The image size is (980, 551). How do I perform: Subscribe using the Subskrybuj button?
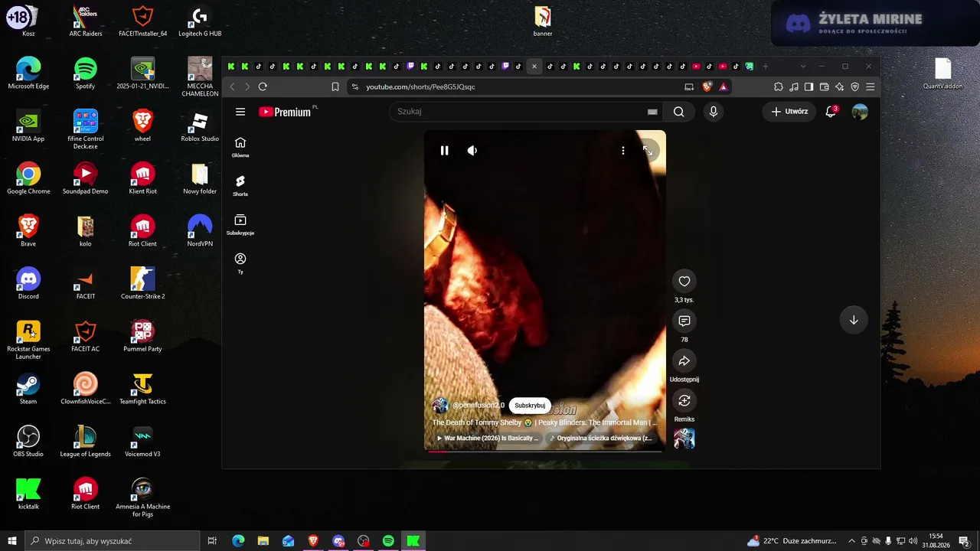pyautogui.click(x=530, y=406)
